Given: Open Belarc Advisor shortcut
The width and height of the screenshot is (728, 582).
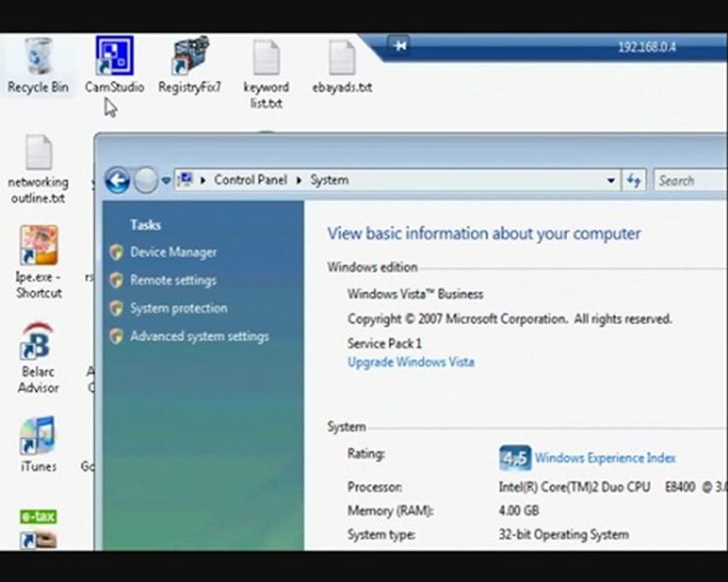Looking at the screenshot, I should pyautogui.click(x=38, y=340).
